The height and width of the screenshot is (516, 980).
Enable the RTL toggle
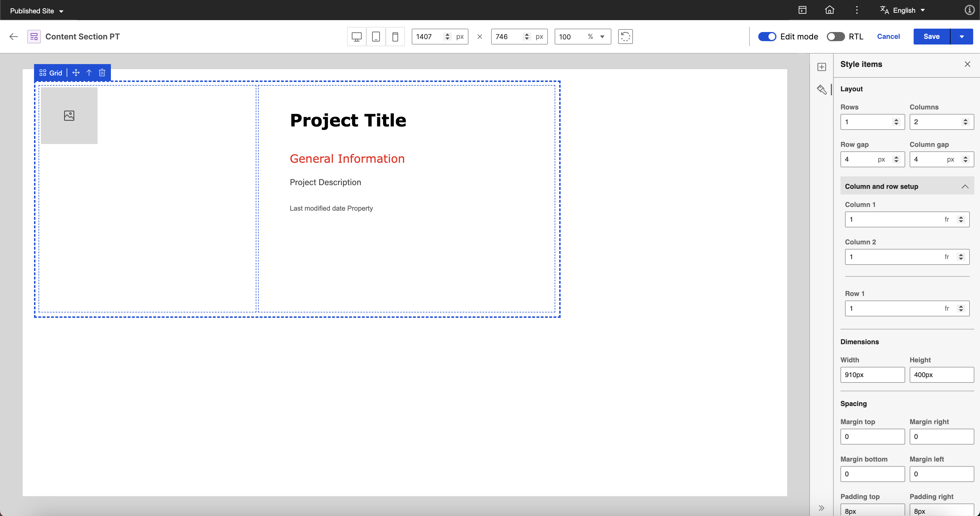(835, 37)
